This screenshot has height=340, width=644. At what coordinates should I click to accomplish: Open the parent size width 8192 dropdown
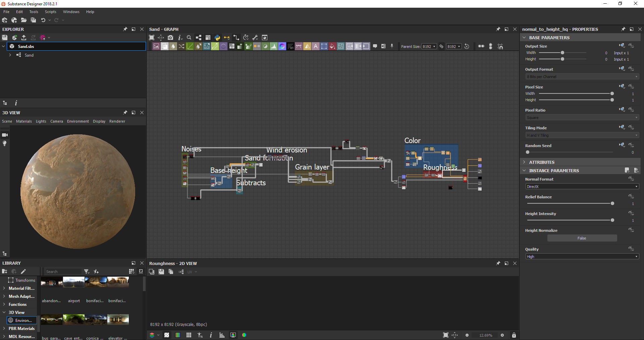[x=429, y=47]
